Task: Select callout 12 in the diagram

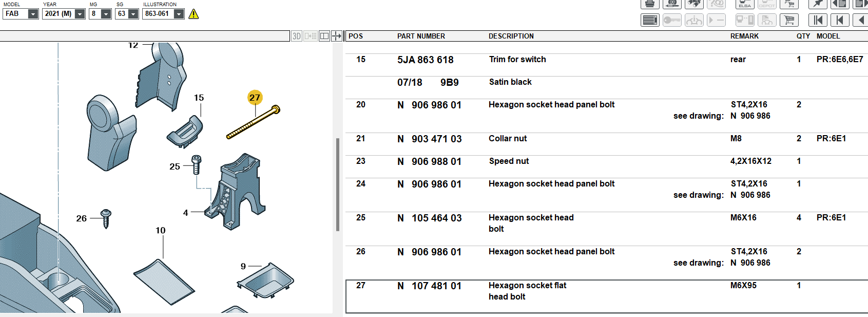Action: [133, 46]
